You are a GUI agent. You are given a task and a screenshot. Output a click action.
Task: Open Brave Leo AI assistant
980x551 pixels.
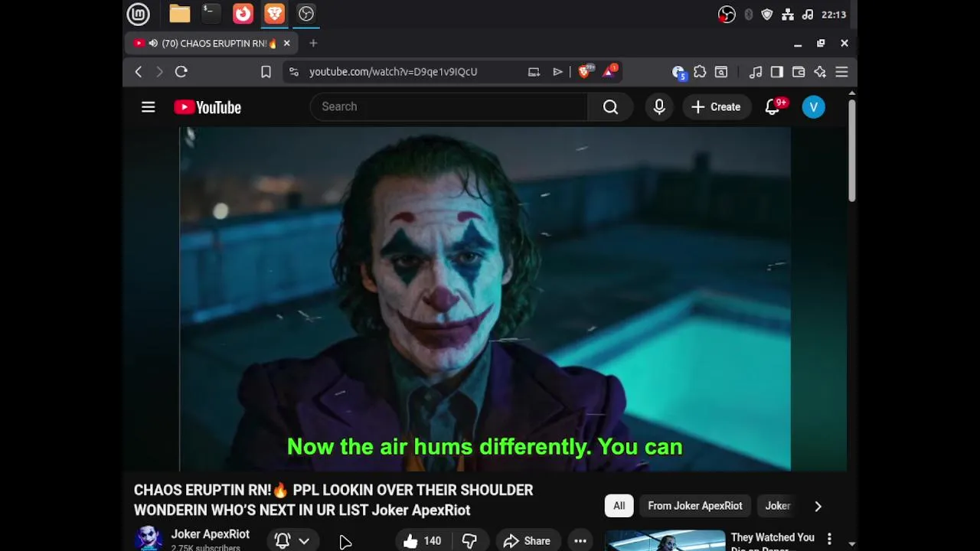click(820, 72)
